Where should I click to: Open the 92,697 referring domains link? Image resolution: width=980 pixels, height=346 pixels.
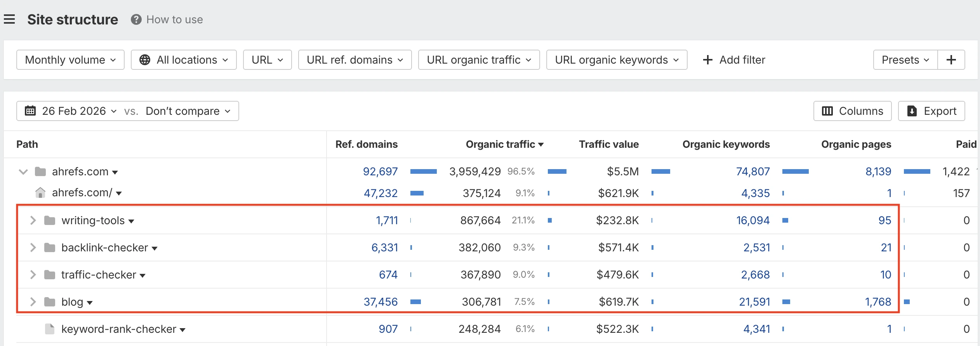click(380, 171)
